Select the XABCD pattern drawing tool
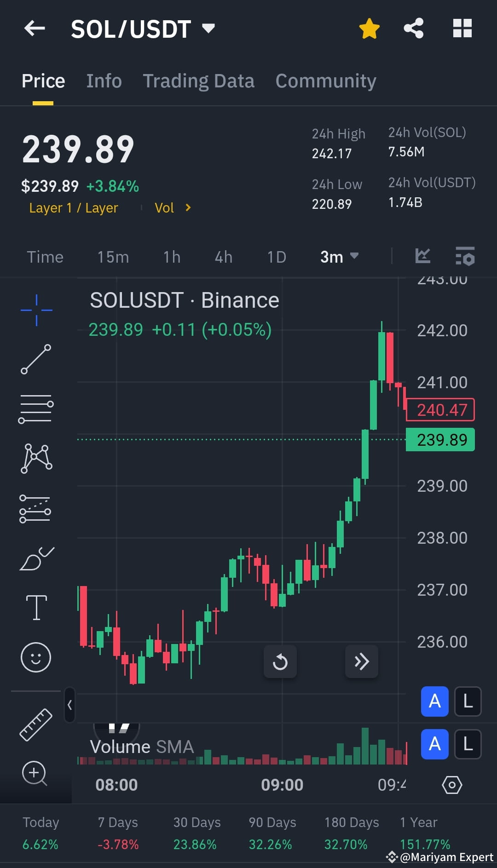 coord(36,458)
